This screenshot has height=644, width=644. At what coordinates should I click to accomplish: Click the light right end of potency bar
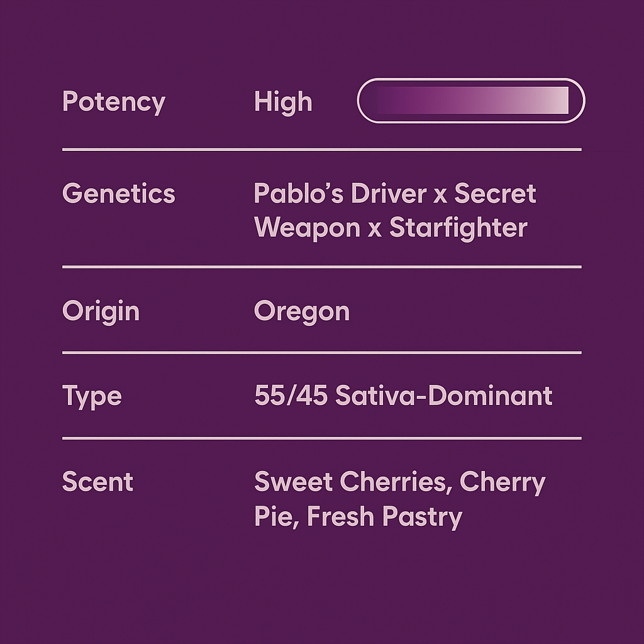click(557, 101)
